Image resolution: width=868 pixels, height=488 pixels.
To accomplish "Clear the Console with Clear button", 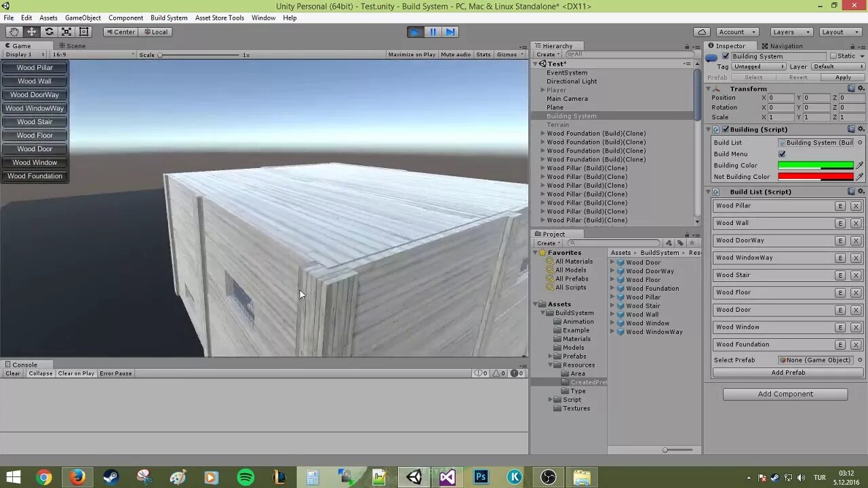I will 13,373.
